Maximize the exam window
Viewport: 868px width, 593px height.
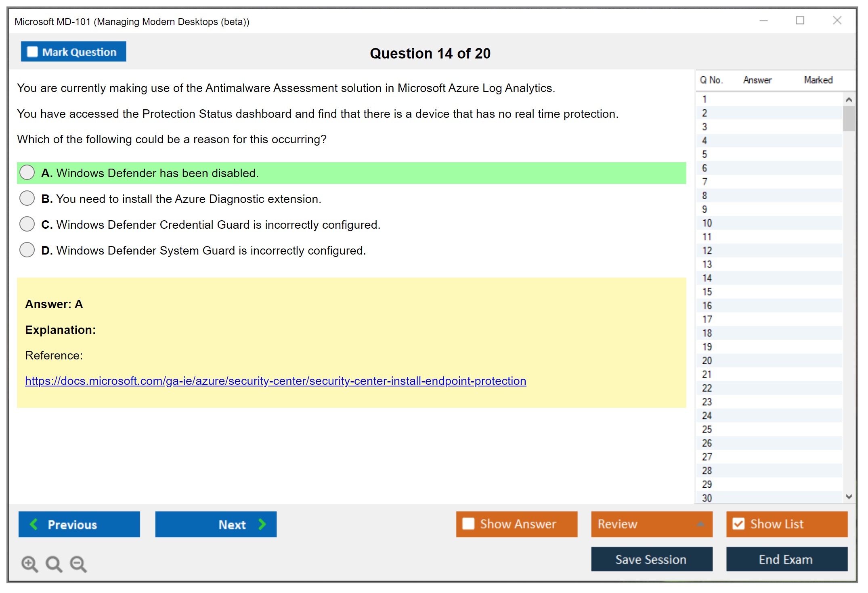coord(800,21)
